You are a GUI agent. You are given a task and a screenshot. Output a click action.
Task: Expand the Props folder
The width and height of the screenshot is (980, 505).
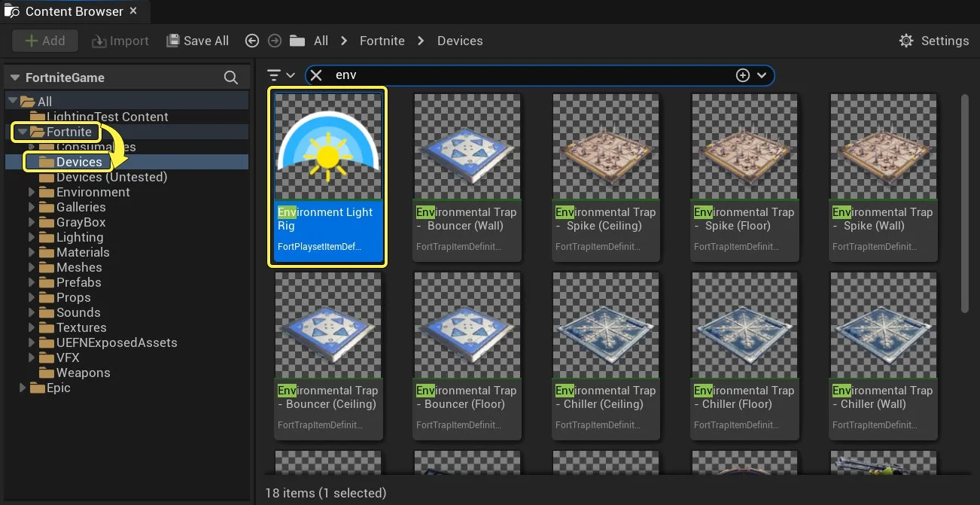32,297
